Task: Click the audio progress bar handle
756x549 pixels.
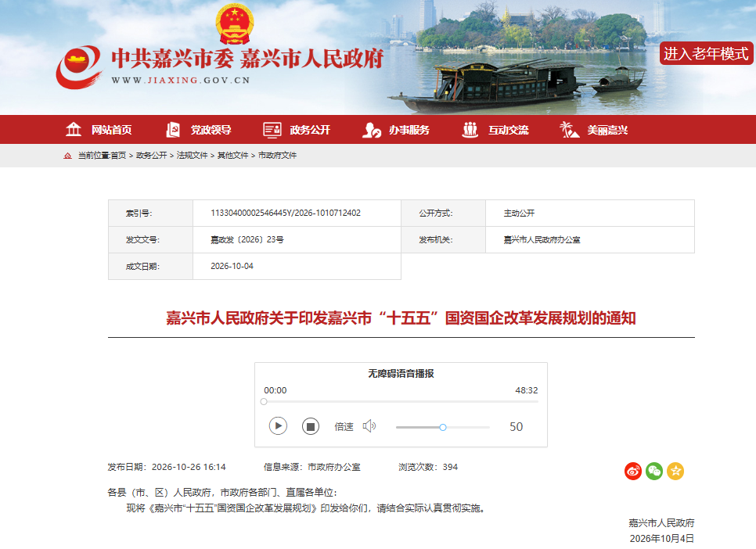Action: click(x=264, y=401)
